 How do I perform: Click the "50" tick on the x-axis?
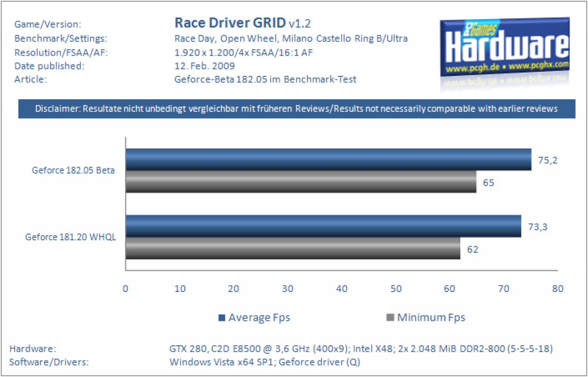pyautogui.click(x=396, y=289)
